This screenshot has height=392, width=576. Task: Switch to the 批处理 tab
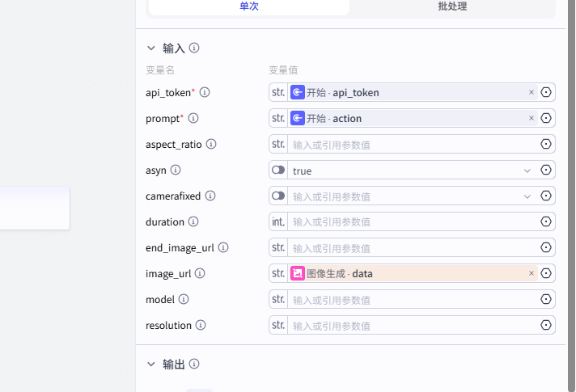pos(452,6)
